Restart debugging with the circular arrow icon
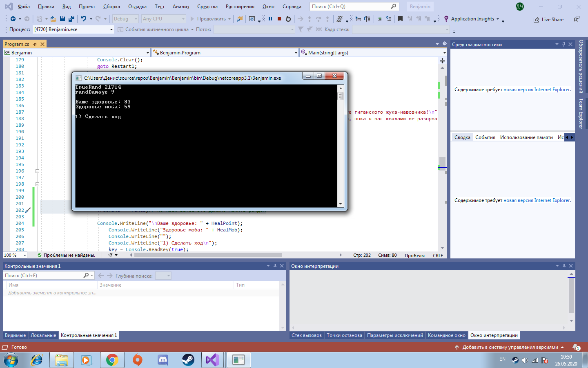The height and width of the screenshot is (368, 588). 288,19
